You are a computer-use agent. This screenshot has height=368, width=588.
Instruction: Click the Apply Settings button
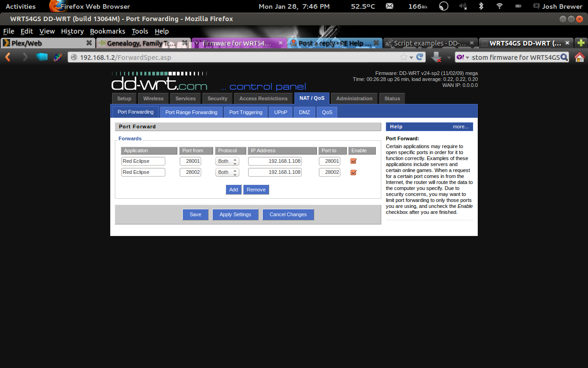tap(235, 214)
